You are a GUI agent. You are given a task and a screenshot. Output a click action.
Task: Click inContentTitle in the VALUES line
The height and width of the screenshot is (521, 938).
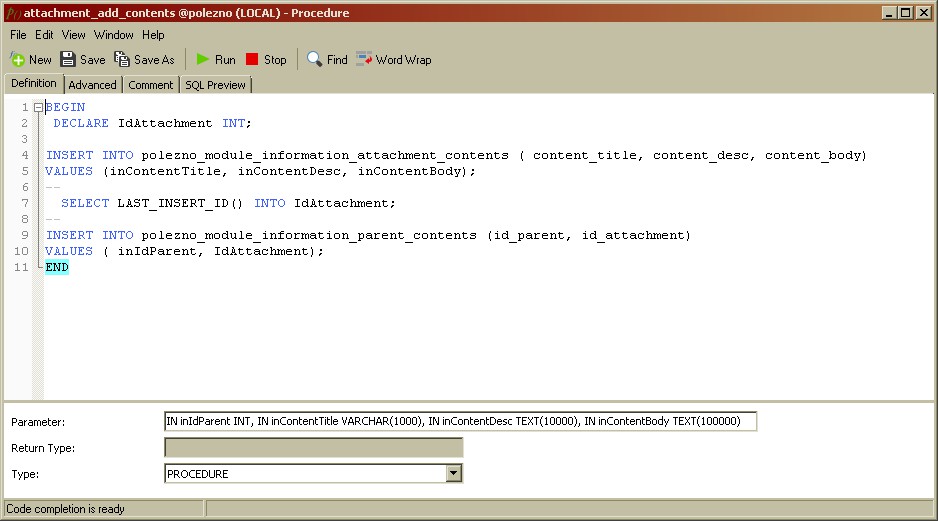(x=165, y=171)
